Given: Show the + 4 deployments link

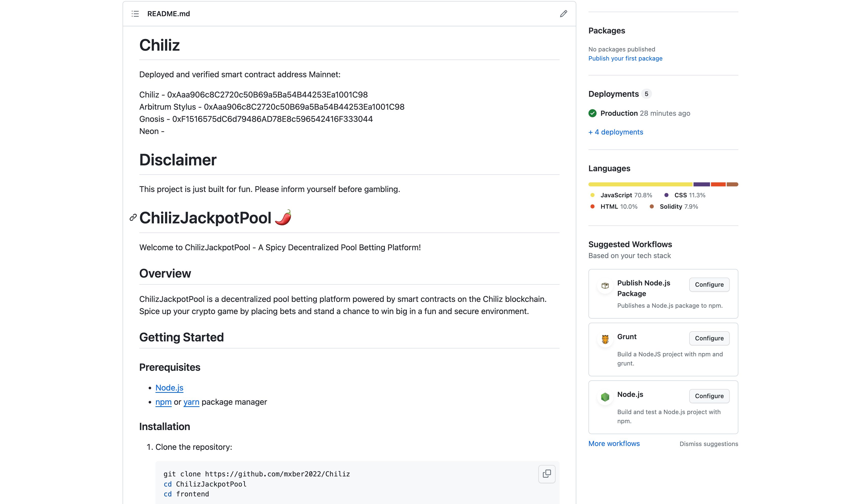Looking at the screenshot, I should tap(616, 132).
